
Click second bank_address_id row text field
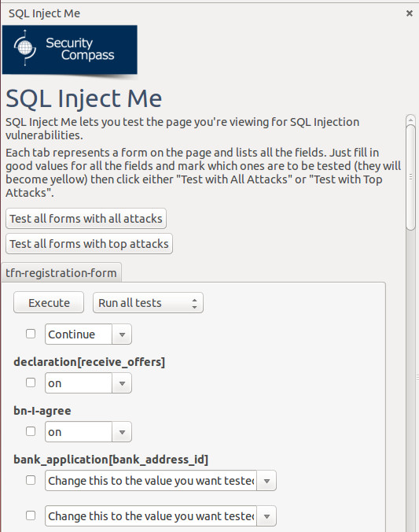coord(151,516)
